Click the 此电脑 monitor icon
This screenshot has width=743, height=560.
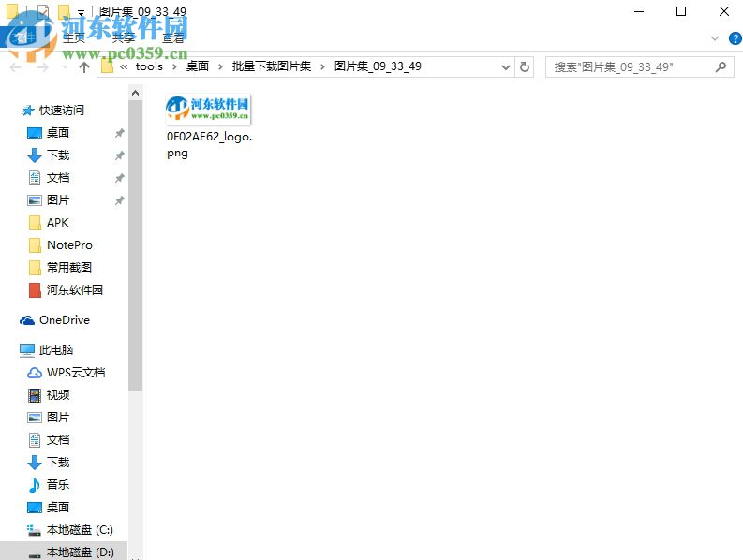27,350
